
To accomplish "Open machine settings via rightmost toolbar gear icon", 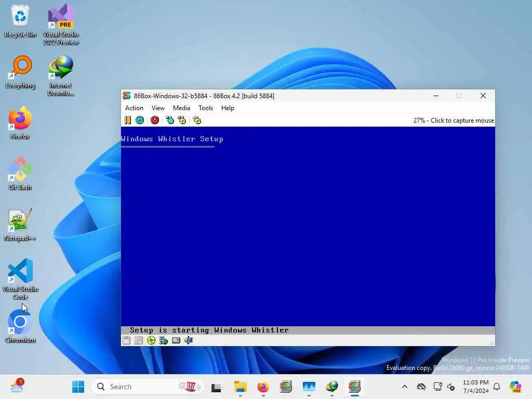I will 197,120.
